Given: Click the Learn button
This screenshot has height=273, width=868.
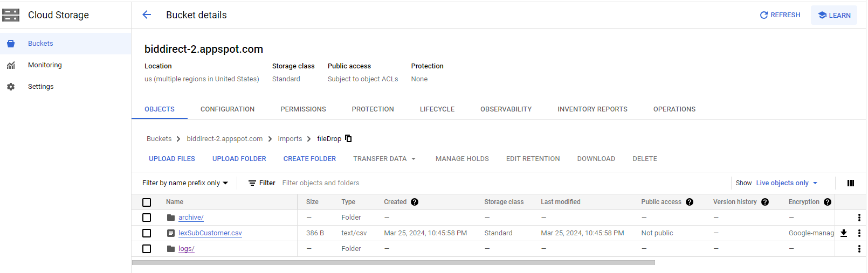Looking at the screenshot, I should click(834, 15).
